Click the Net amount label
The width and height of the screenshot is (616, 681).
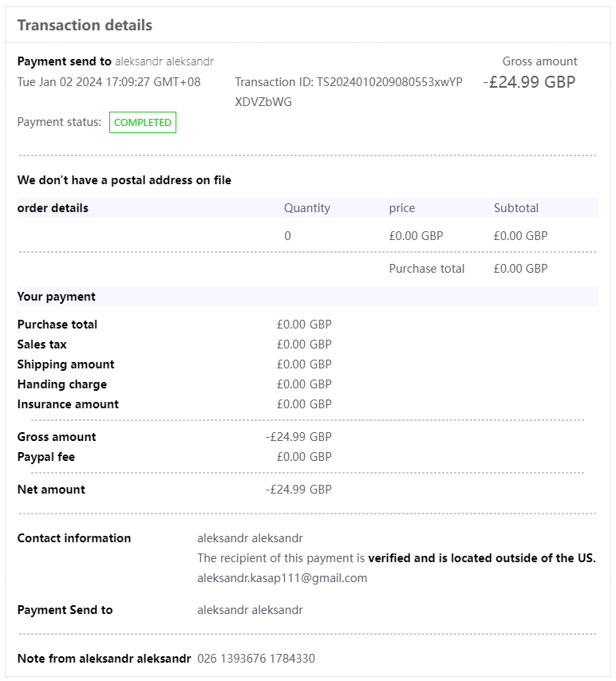(x=51, y=490)
